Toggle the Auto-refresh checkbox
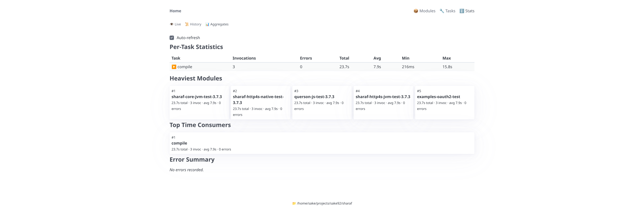This screenshot has width=644, height=208. tap(172, 38)
